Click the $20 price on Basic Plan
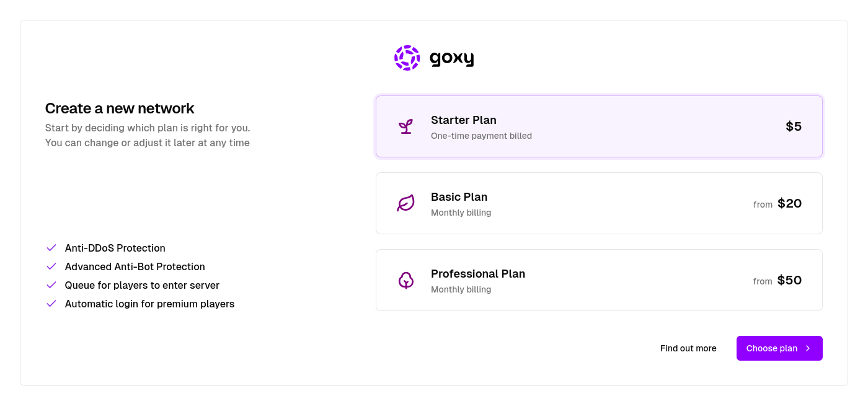Screen dimensions: 868x409 [790, 203]
